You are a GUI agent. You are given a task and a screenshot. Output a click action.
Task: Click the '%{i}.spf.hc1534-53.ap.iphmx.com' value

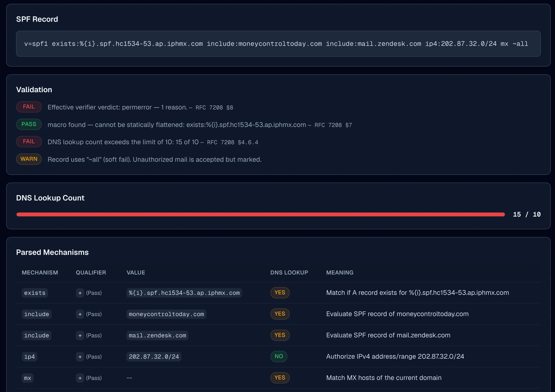pos(184,293)
